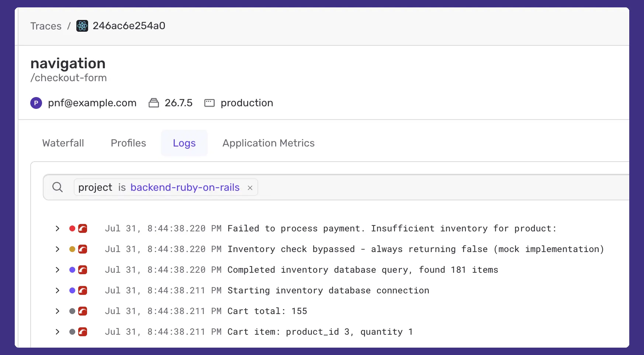Select the Logs tab
The height and width of the screenshot is (355, 644).
[x=184, y=143]
